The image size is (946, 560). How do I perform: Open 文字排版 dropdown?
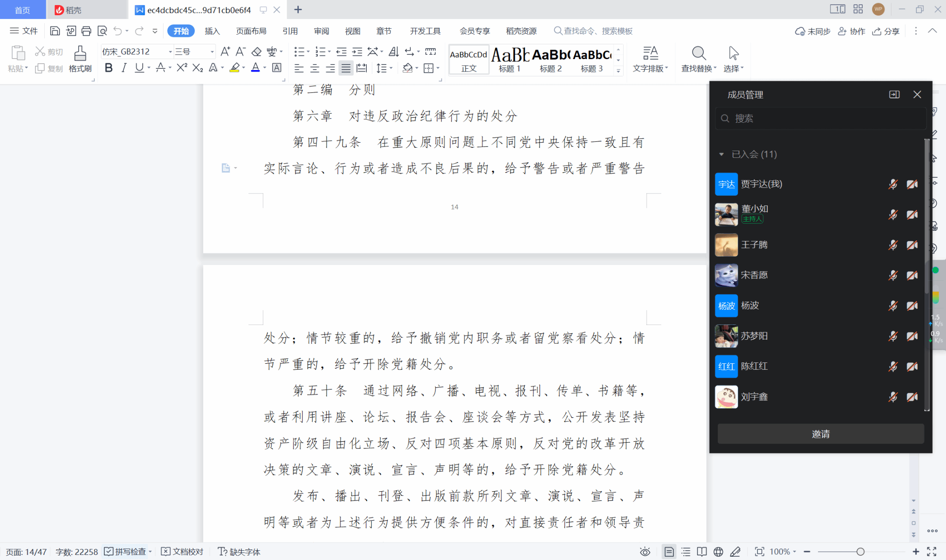(x=650, y=68)
